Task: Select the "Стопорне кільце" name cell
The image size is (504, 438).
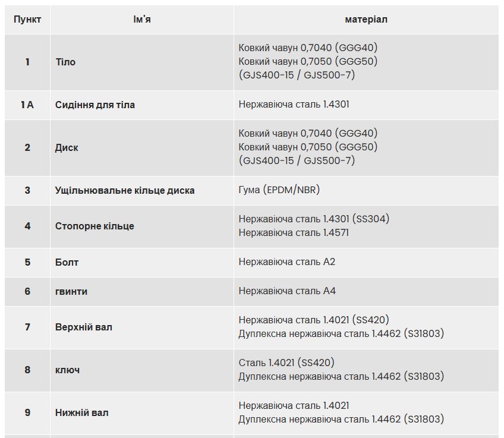Action: click(94, 226)
